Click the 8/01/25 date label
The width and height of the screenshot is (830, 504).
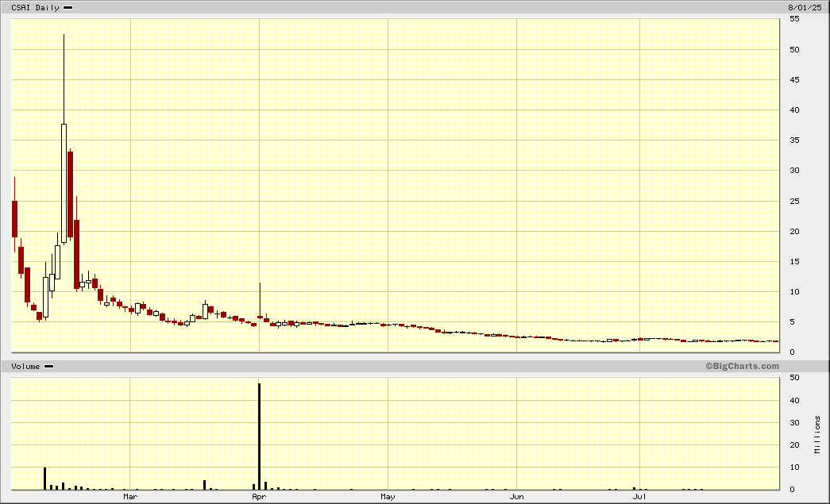[x=803, y=7]
